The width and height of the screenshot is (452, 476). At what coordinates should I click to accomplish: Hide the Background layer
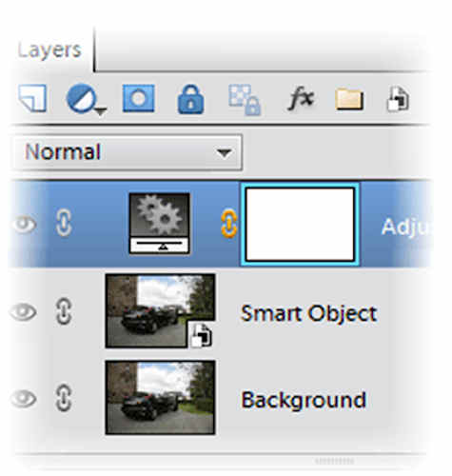(24, 399)
